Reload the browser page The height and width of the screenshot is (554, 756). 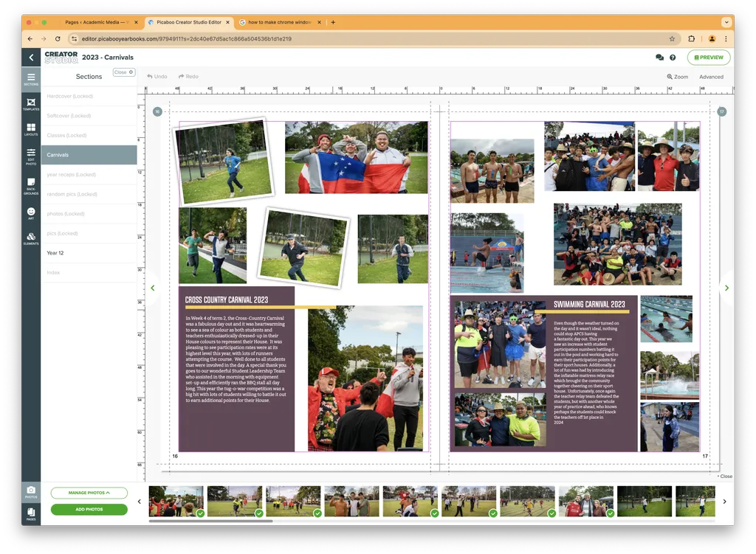(x=58, y=38)
